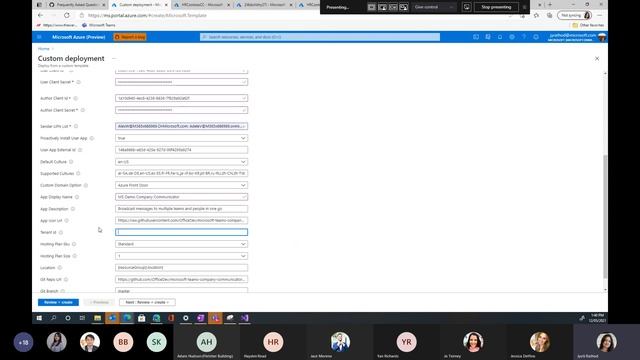The height and width of the screenshot is (360, 640).
Task: Expand Hosting Plan Sku dropdown
Action: 243,244
